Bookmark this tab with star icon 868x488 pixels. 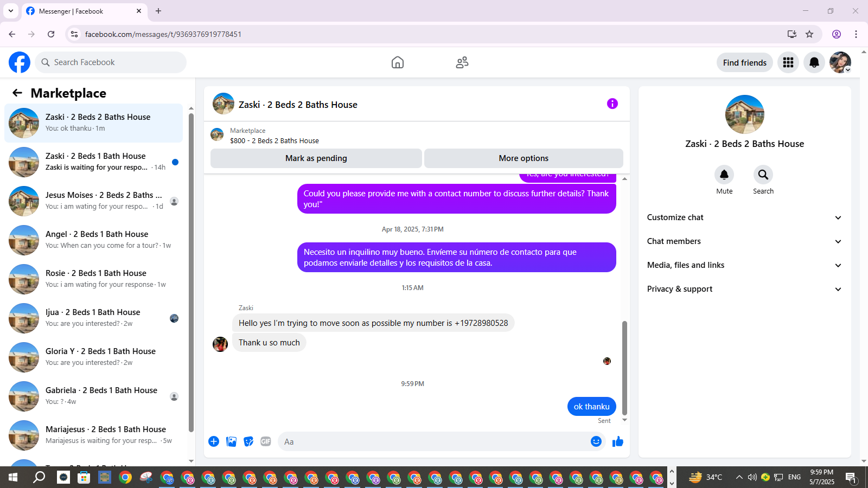click(x=809, y=34)
